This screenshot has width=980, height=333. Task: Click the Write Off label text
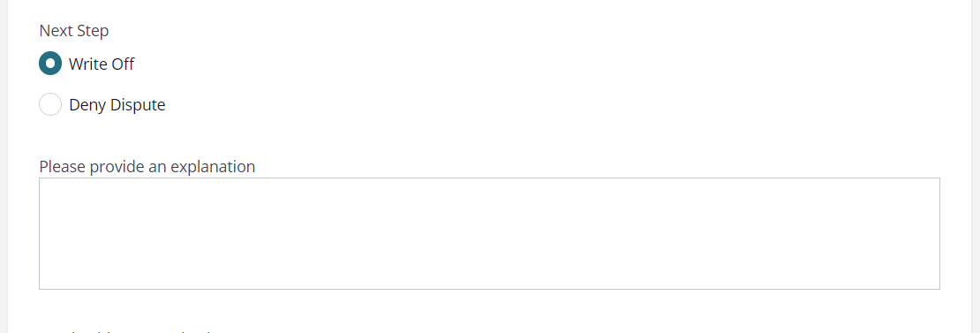[102, 64]
